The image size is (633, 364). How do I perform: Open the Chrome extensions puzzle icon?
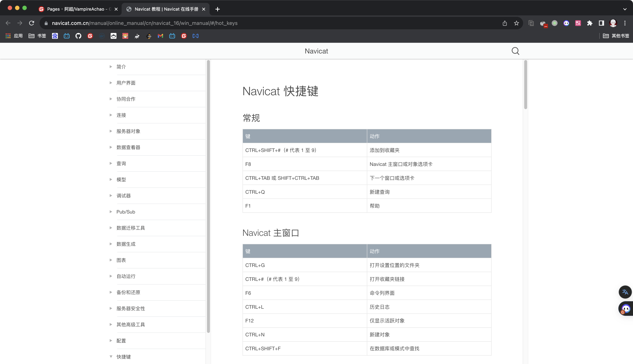point(590,23)
